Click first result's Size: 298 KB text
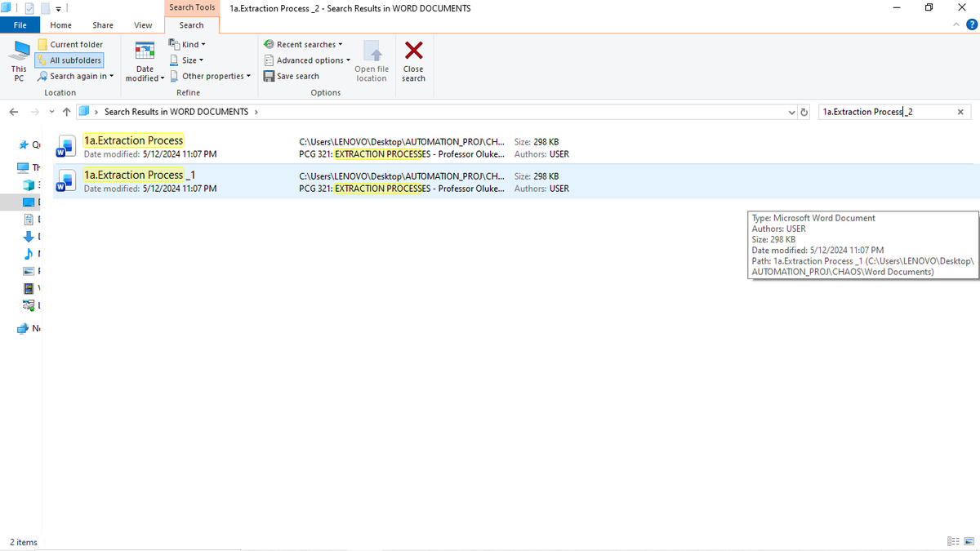The image size is (980, 551). (537, 141)
